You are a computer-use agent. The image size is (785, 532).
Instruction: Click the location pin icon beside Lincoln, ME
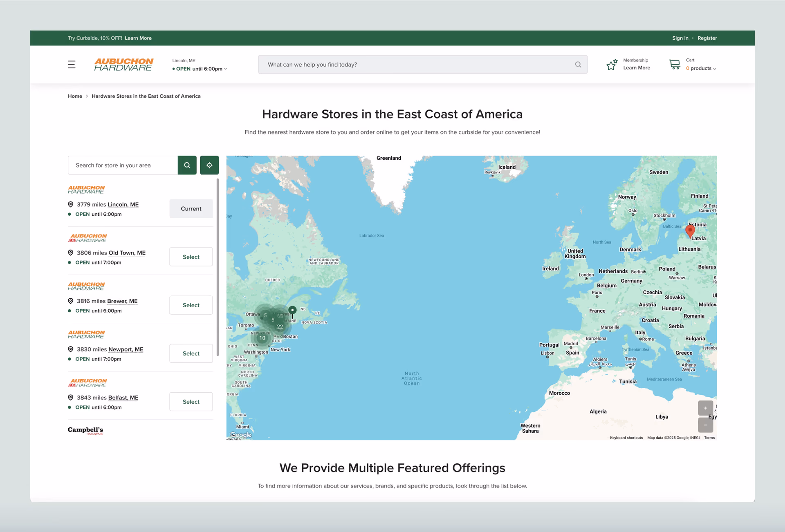70,204
